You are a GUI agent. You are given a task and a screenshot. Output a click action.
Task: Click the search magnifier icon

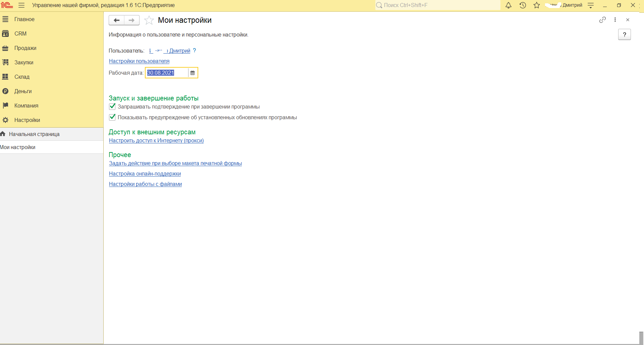coord(379,5)
